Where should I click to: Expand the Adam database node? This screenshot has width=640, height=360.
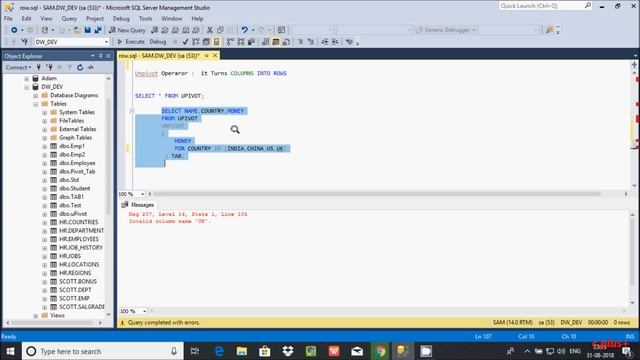click(27, 78)
